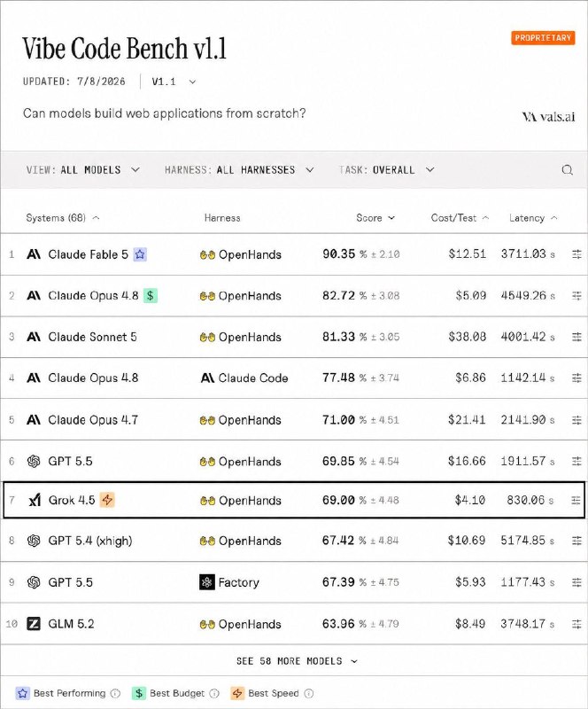588x709 pixels.
Task: Open settings sliders icon for Claude Fable 5
Action: [x=576, y=254]
